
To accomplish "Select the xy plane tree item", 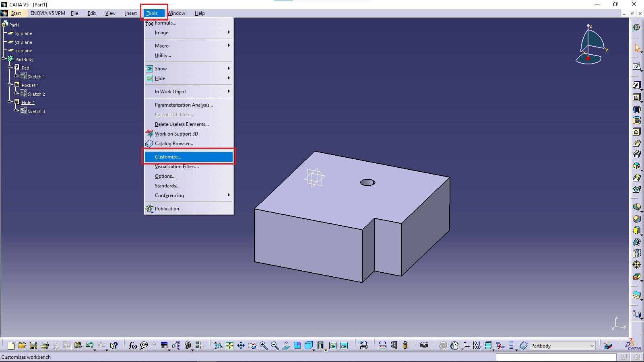I will coord(23,33).
